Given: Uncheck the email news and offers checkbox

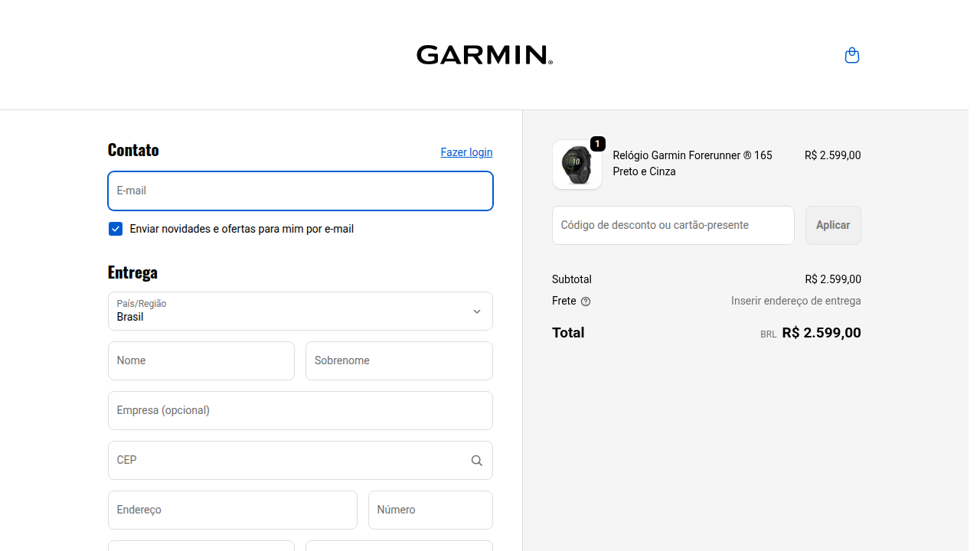Looking at the screenshot, I should click(x=116, y=229).
